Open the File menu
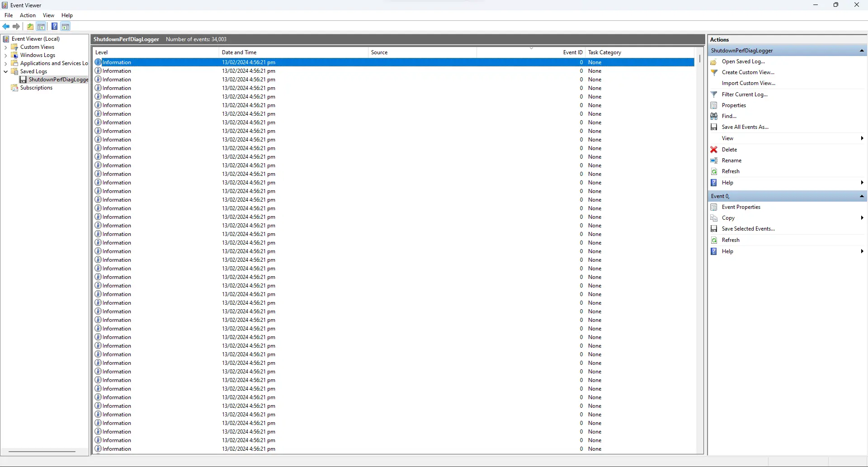Screen dimensions: 868x467 (9, 15)
